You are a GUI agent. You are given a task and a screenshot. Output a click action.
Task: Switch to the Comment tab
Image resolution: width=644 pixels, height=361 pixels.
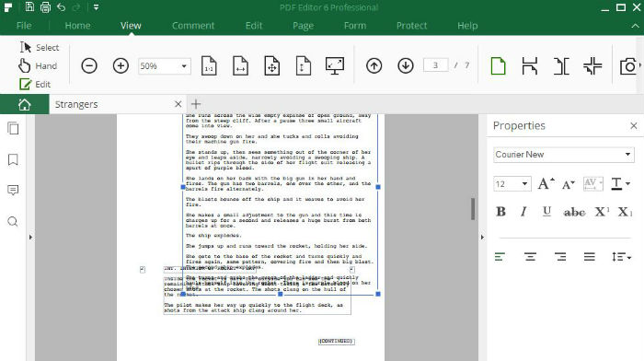[x=193, y=26]
